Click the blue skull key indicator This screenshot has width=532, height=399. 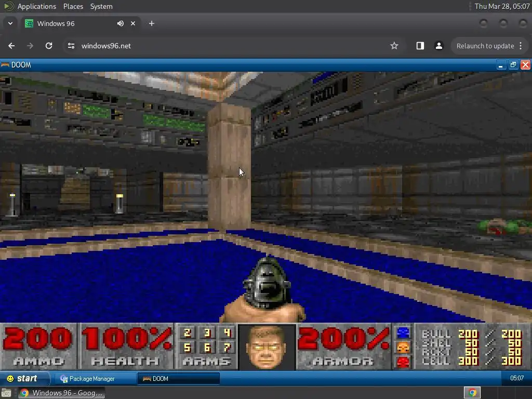pos(403,333)
